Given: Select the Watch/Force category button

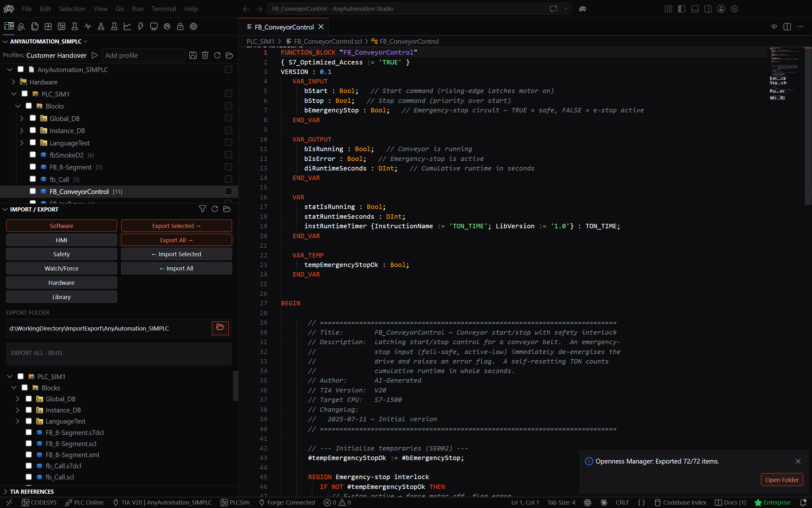Looking at the screenshot, I should click(62, 268).
